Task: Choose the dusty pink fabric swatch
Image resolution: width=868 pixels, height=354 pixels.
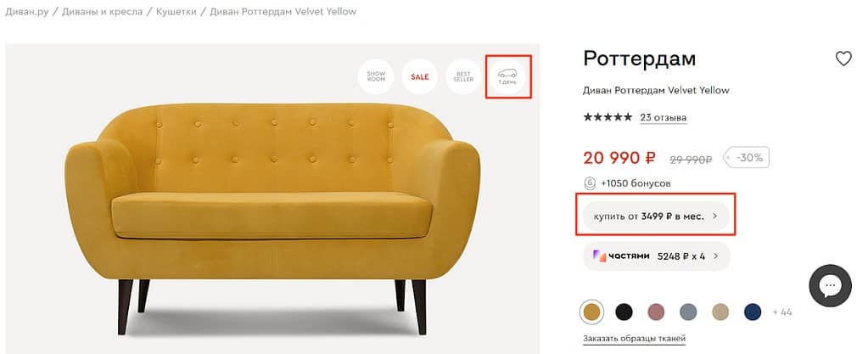Action: tap(656, 312)
